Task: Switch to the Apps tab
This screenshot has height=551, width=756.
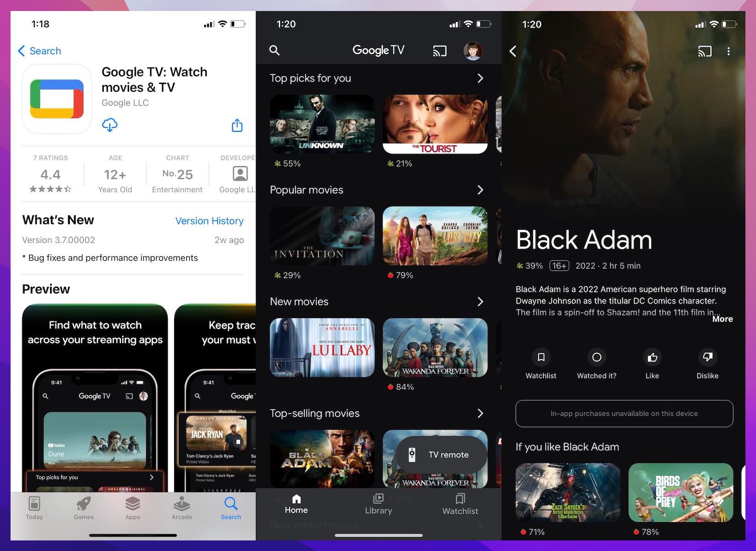Action: pos(133,508)
